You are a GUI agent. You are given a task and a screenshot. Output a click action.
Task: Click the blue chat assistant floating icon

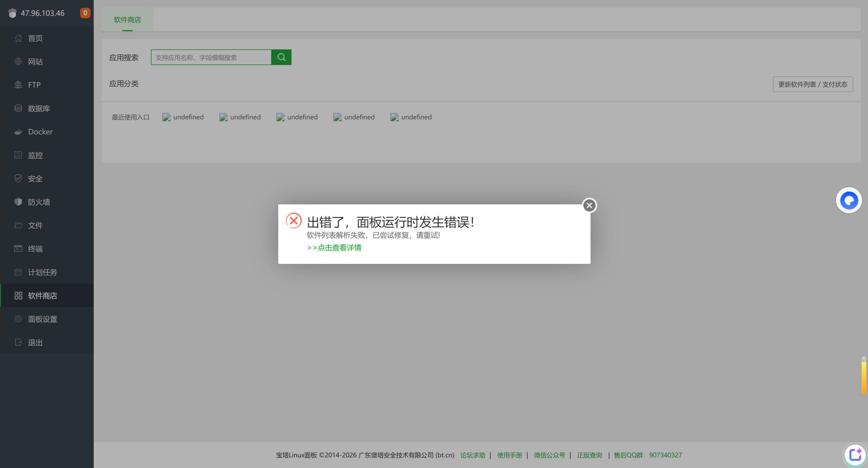[848, 201]
